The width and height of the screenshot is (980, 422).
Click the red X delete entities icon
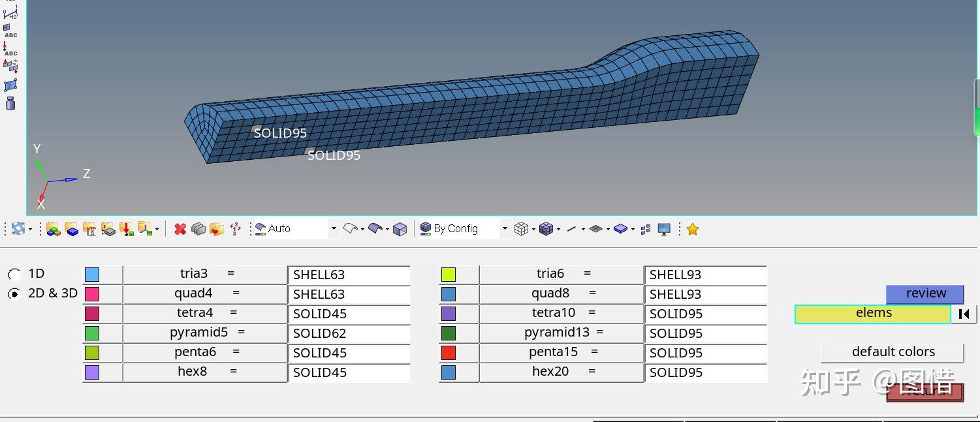(180, 228)
